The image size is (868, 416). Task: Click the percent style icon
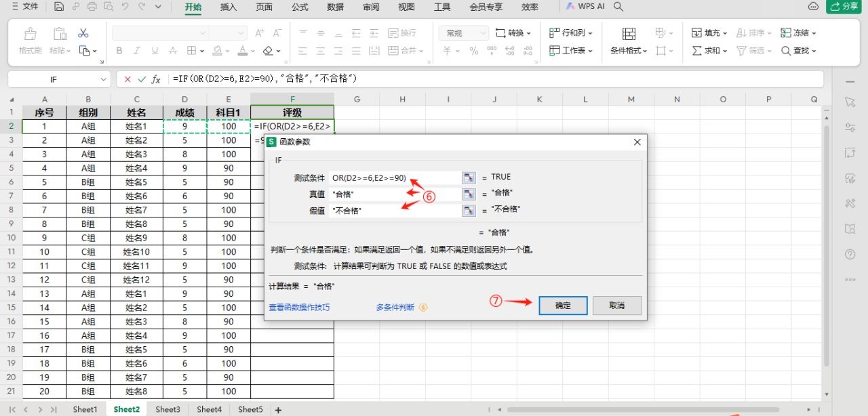point(473,50)
